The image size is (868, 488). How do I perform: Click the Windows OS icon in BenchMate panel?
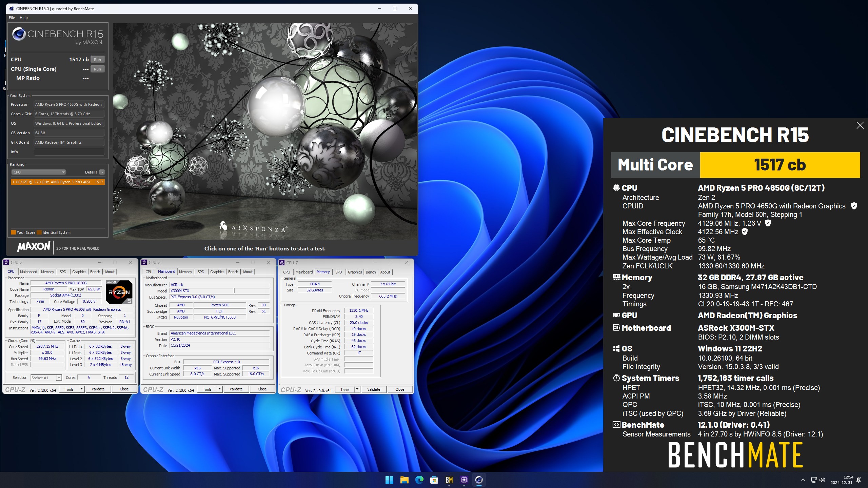(x=616, y=349)
